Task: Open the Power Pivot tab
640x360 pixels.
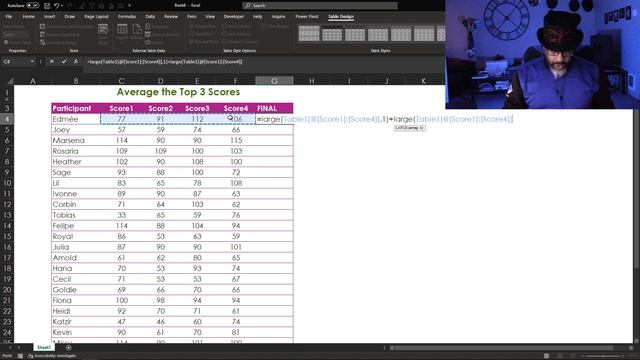Action: [x=307, y=17]
